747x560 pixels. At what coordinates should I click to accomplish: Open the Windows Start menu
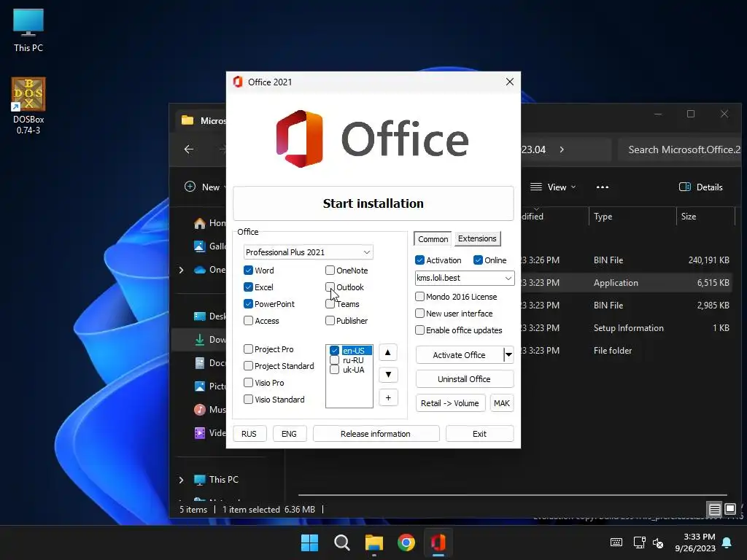[x=309, y=542]
